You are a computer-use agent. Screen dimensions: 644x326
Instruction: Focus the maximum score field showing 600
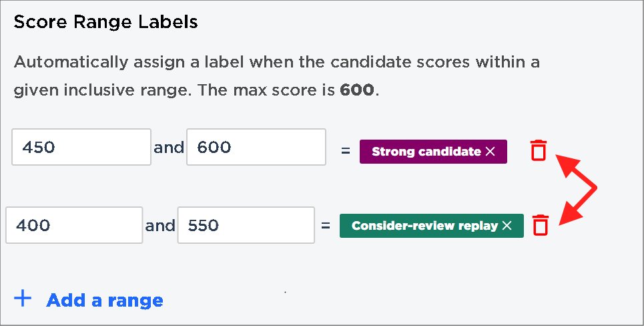tap(256, 147)
